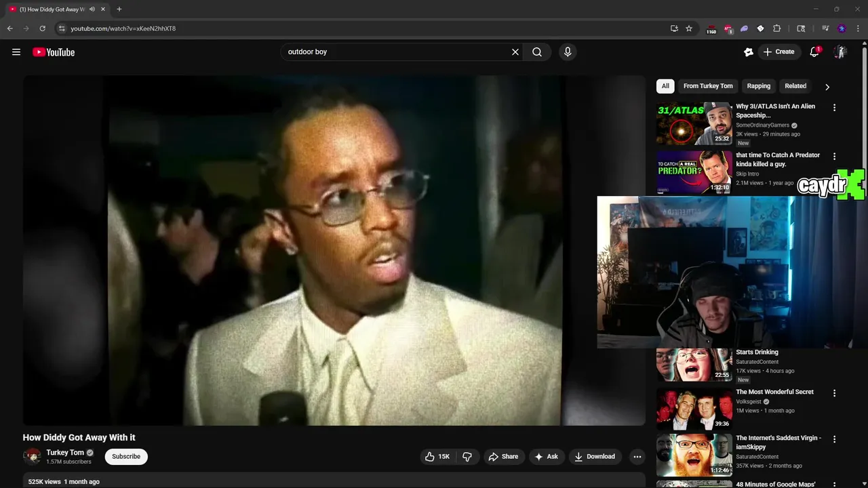Open 'that time To Catch A Predator' title
This screenshot has width=868, height=488.
click(778, 159)
